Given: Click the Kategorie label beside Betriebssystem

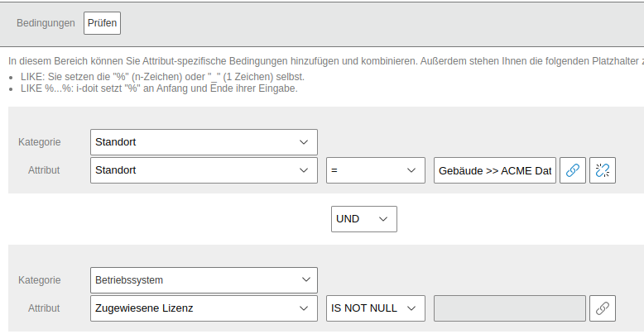Looking at the screenshot, I should click(40, 280).
